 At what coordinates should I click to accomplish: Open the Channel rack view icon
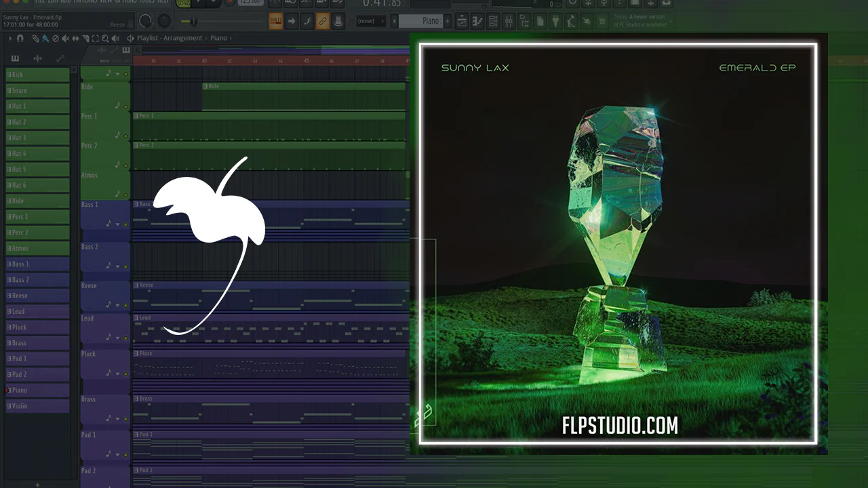493,21
